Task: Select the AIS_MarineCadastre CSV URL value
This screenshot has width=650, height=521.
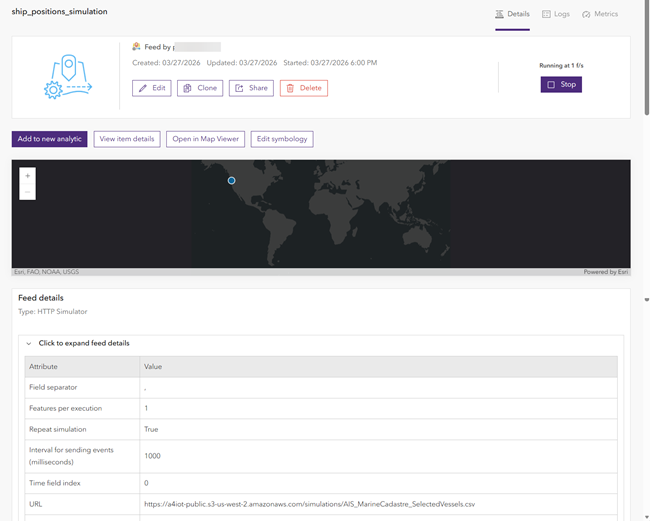Action: (x=309, y=504)
